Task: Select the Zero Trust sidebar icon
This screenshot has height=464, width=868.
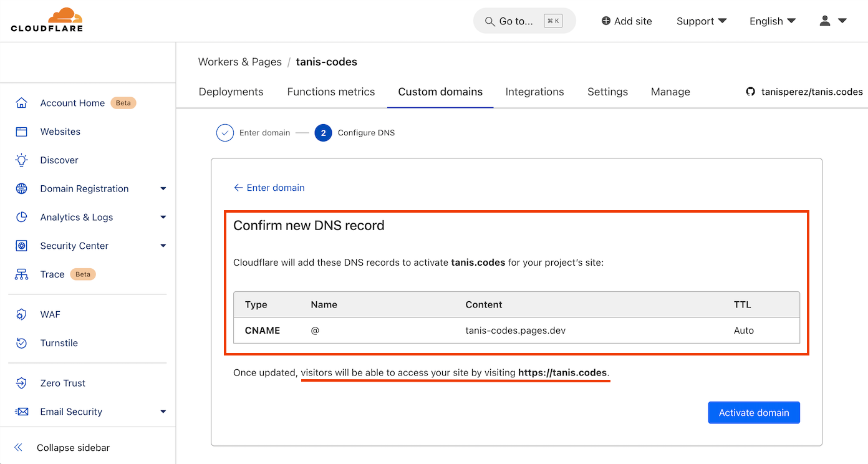Action: [x=21, y=382]
